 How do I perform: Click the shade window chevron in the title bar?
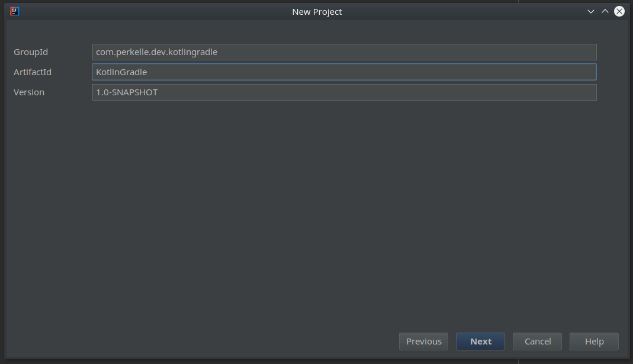click(x=590, y=11)
